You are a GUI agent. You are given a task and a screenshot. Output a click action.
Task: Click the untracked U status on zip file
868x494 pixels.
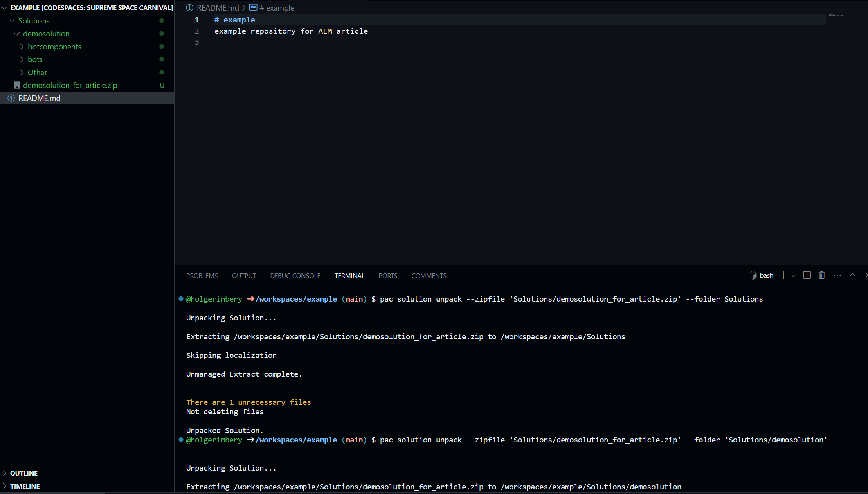tap(162, 85)
